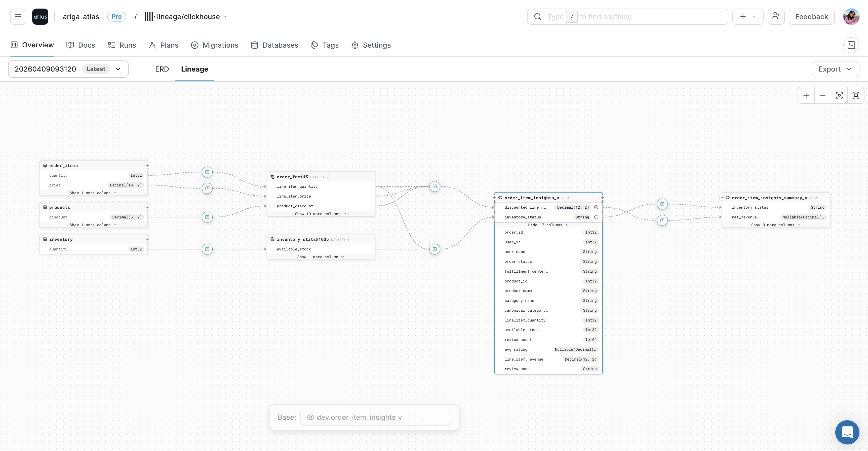Viewport: 868px width, 451px height.
Task: Click the transform icon between order_fact and order_item_insights_v
Action: click(434, 186)
